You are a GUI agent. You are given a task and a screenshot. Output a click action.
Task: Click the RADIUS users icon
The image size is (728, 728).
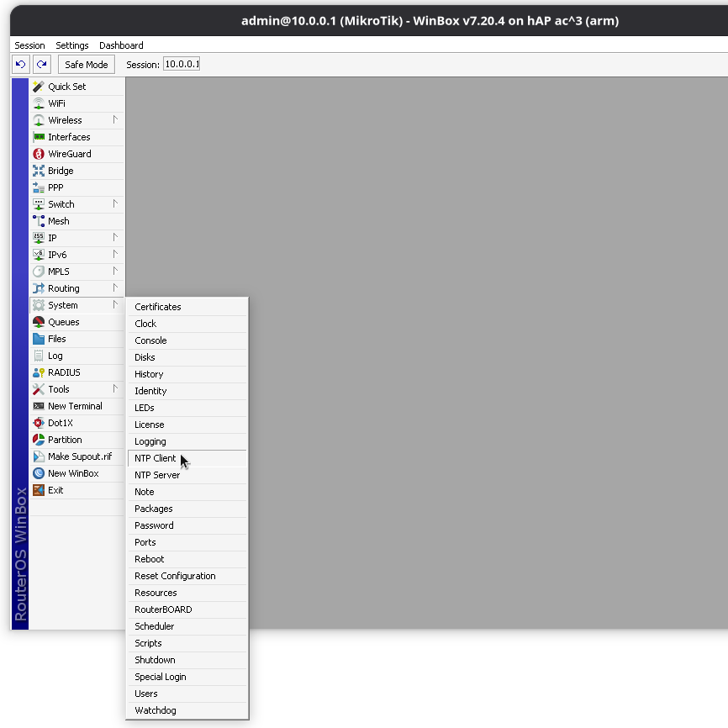click(x=39, y=372)
